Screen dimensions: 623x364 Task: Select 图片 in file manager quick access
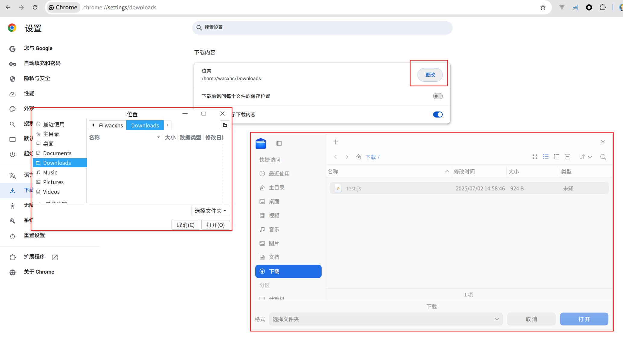(x=288, y=243)
